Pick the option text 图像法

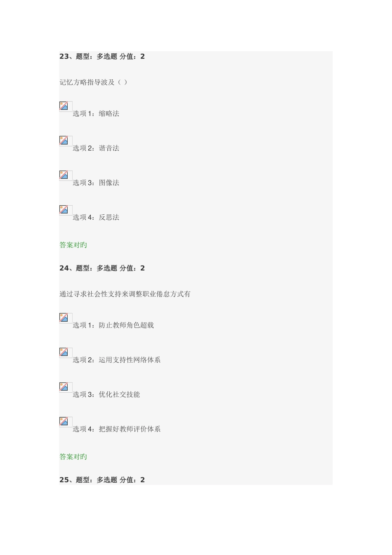click(x=109, y=183)
